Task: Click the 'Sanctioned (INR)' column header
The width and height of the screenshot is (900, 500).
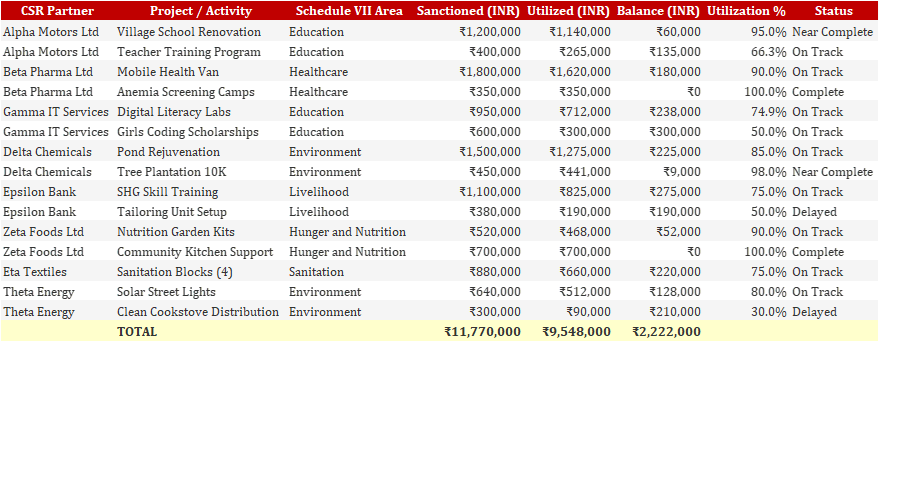Action: tap(468, 11)
